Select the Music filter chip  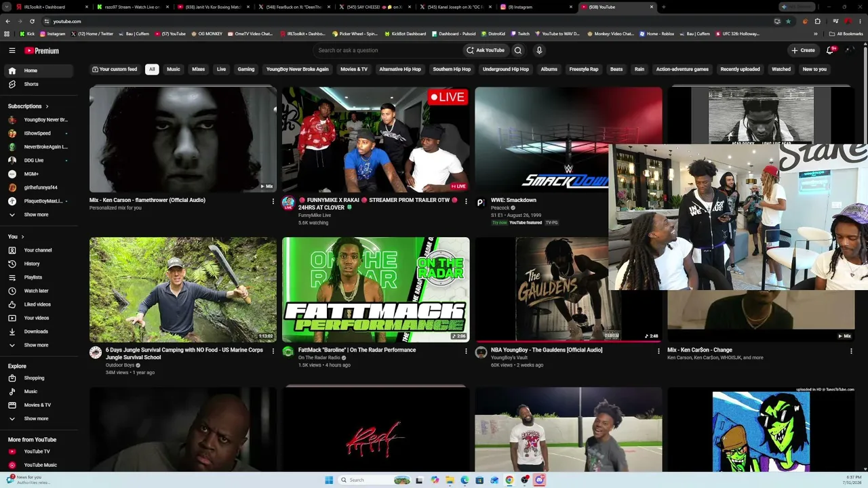coord(174,69)
